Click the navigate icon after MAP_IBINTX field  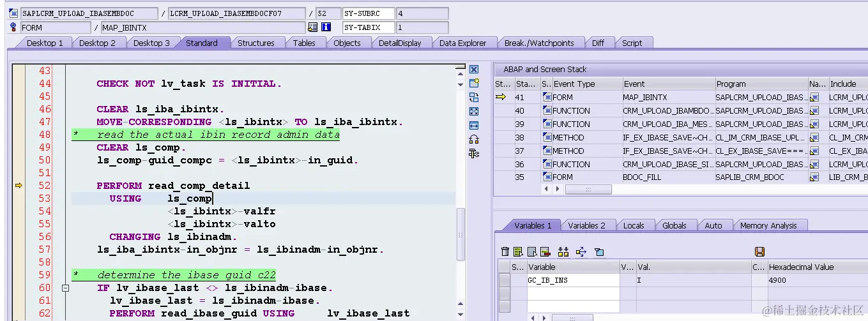(312, 27)
